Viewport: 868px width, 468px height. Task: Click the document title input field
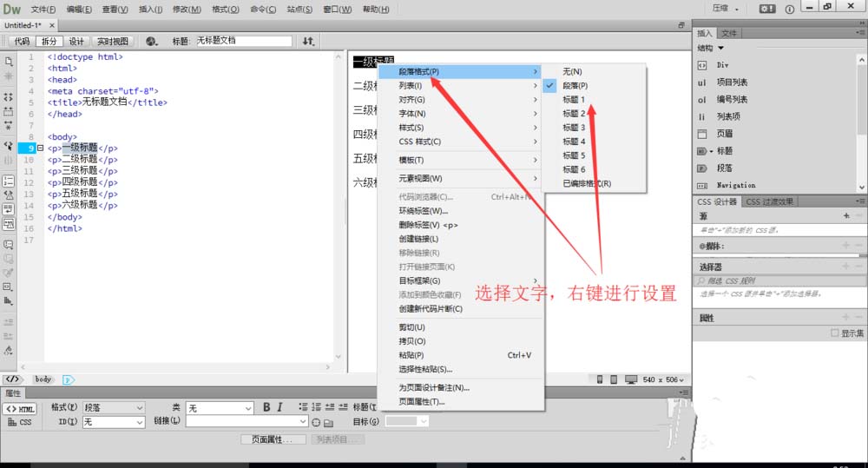point(244,41)
